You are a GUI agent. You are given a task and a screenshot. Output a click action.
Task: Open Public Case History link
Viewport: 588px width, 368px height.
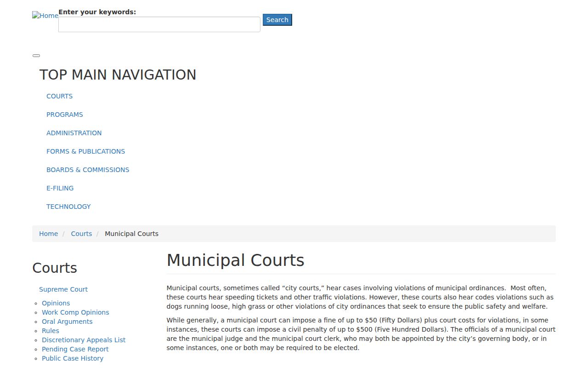73,358
